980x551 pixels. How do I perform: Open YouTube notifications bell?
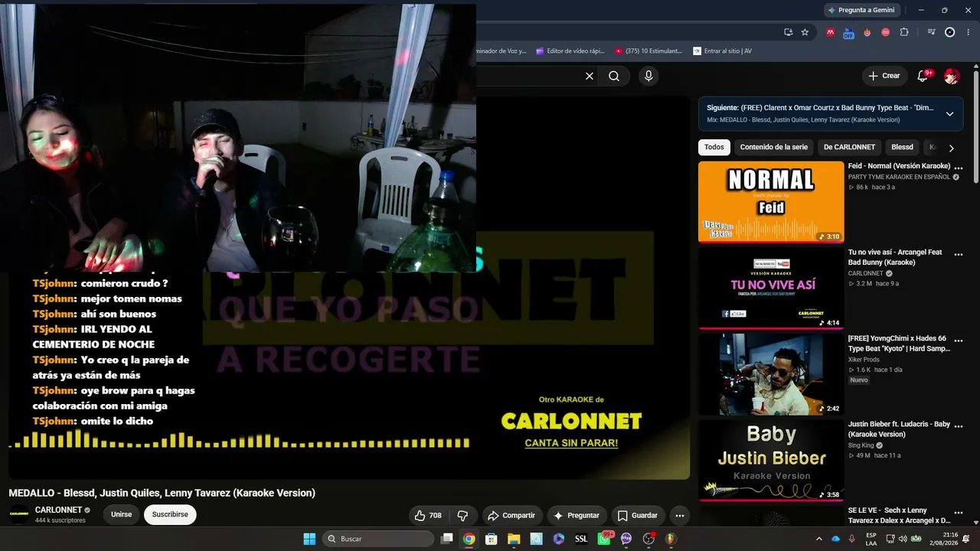click(x=923, y=76)
